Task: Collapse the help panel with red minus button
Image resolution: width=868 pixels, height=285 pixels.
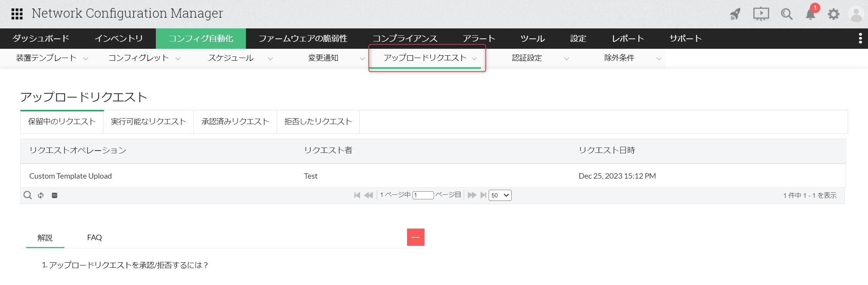Action: [416, 237]
